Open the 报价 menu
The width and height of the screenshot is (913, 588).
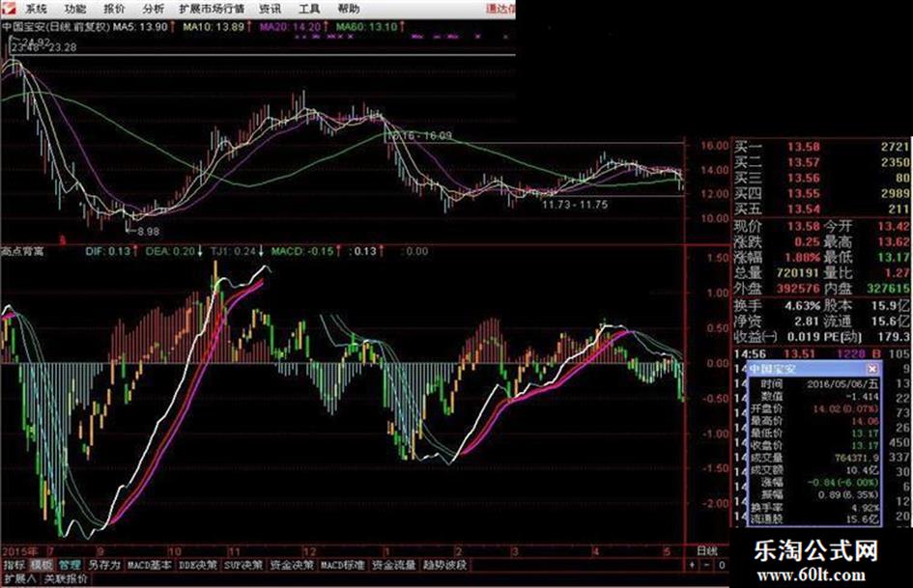point(114,9)
